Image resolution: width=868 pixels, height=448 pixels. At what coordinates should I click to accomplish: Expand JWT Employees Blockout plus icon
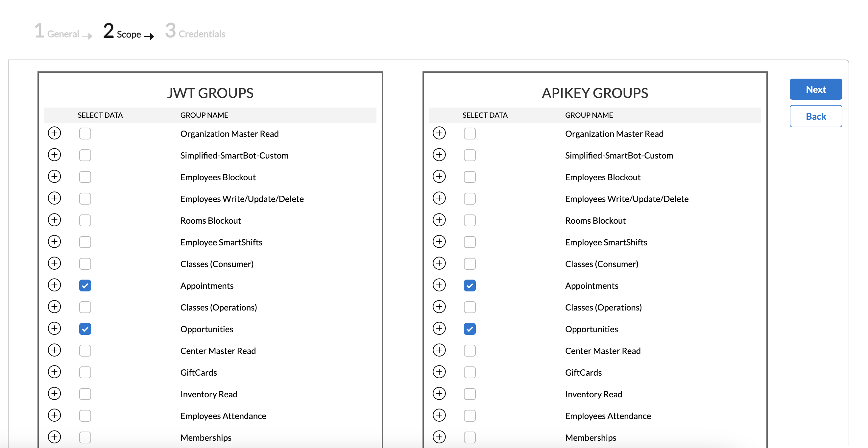[x=54, y=177]
